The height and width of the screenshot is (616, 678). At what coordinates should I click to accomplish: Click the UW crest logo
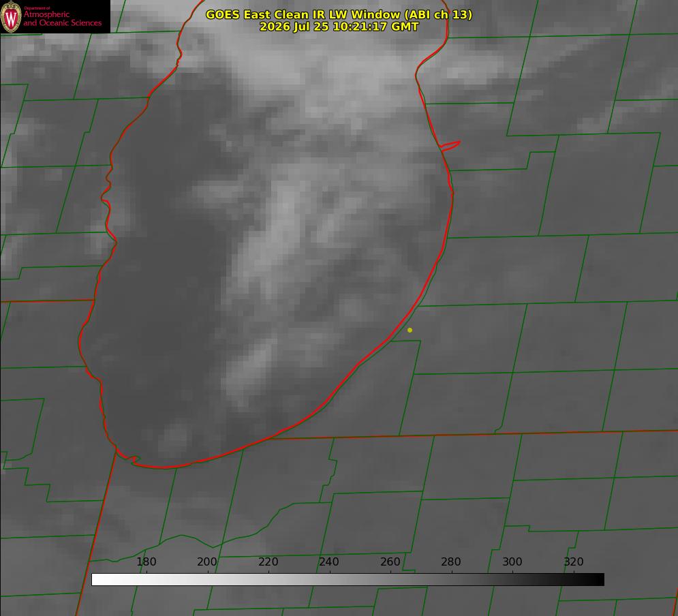[x=11, y=16]
